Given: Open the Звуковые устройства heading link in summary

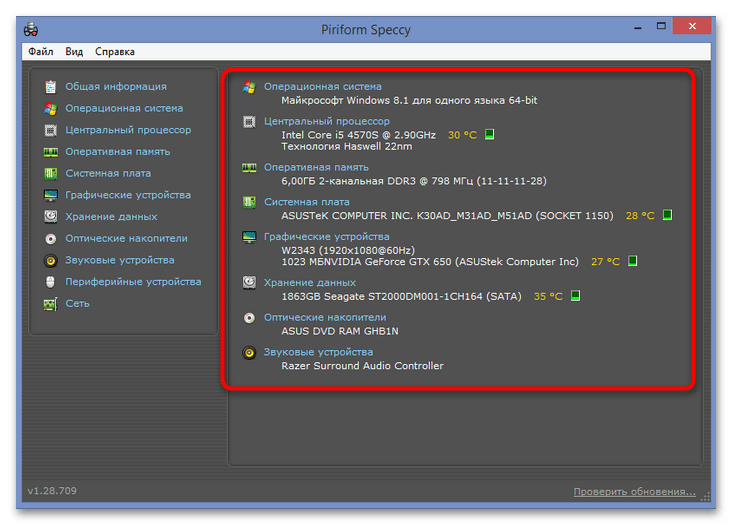Looking at the screenshot, I should (318, 352).
